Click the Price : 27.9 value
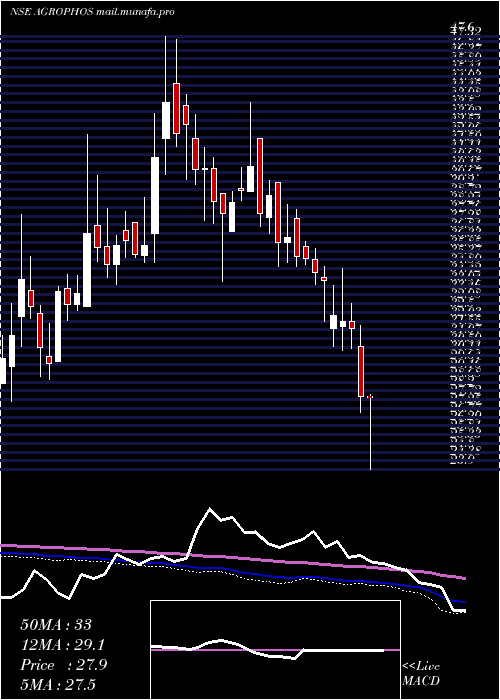 pos(64,665)
